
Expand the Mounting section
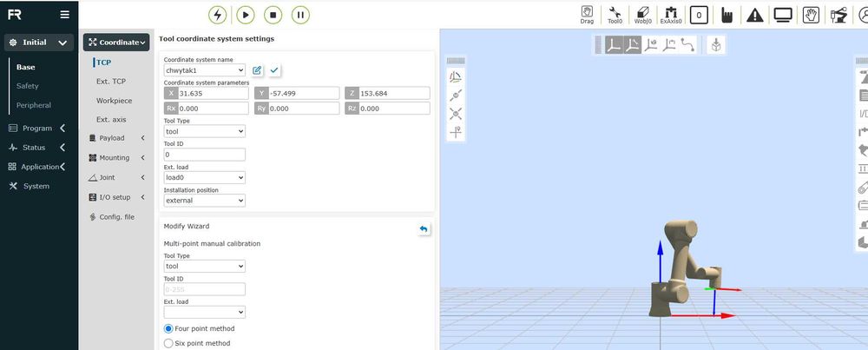click(117, 158)
